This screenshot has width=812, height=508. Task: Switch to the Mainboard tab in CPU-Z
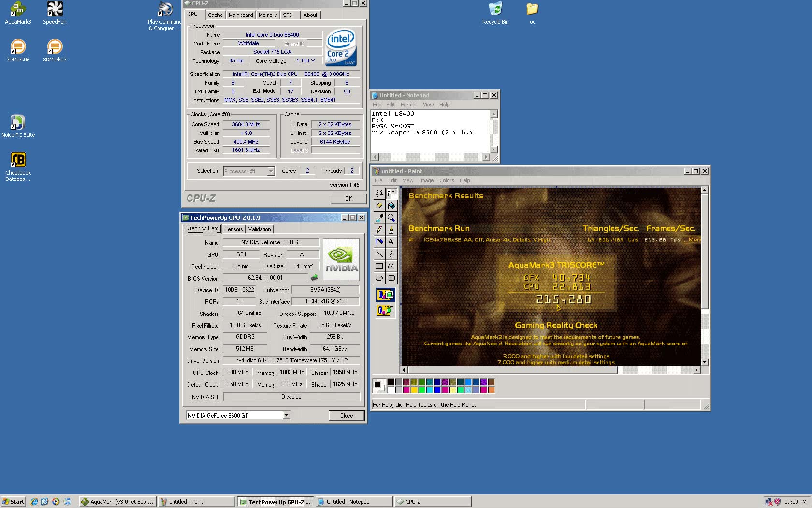[241, 15]
